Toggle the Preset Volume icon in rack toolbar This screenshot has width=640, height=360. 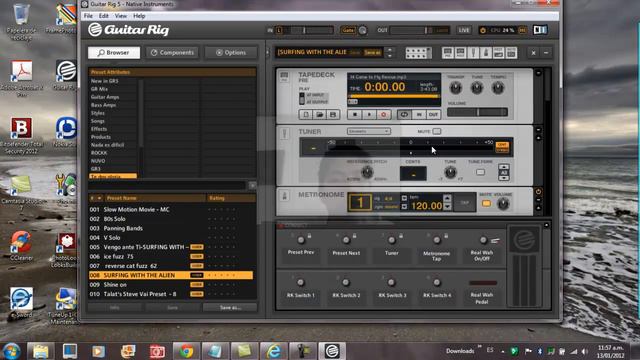pyautogui.click(x=498, y=53)
